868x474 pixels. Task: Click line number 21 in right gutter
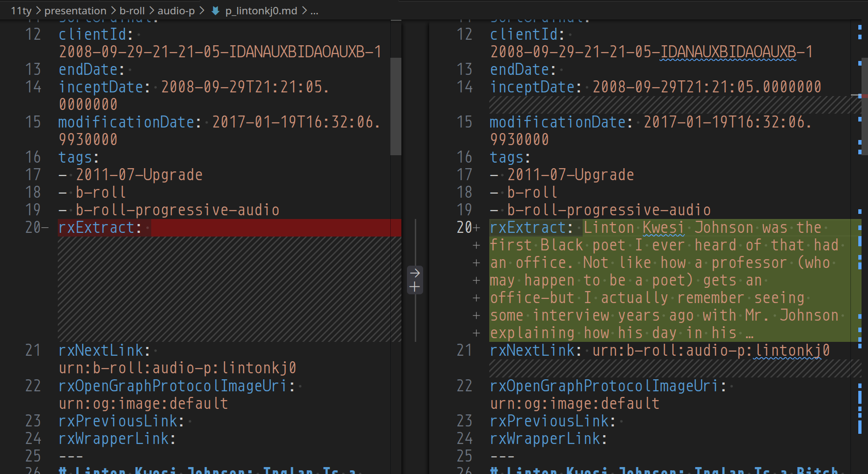pyautogui.click(x=464, y=351)
